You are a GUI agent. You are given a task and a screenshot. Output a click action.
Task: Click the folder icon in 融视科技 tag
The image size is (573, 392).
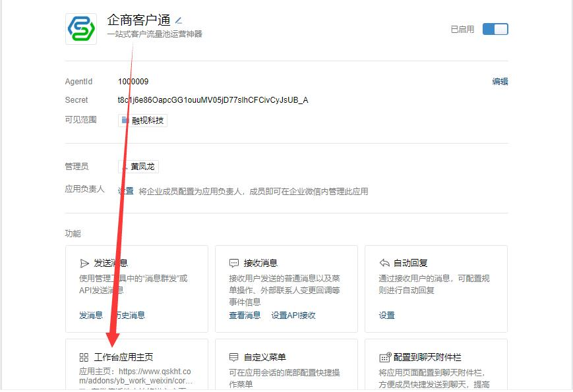point(125,120)
